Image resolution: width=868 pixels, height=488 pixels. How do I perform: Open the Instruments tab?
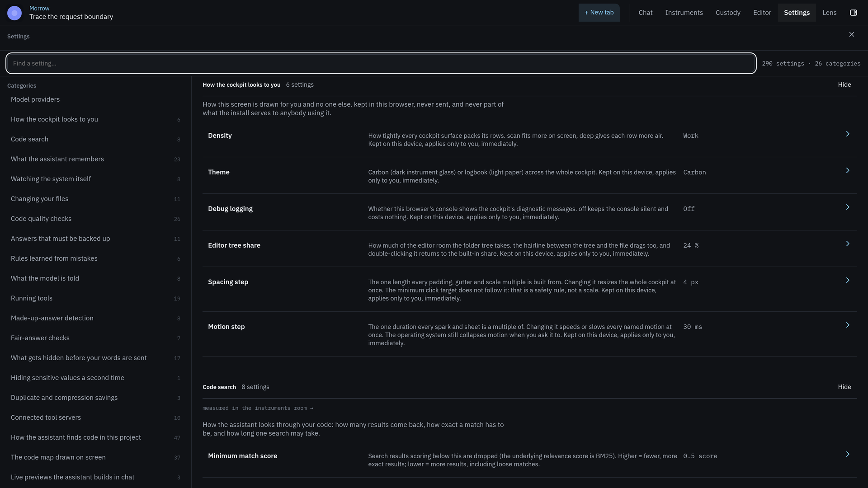[x=684, y=13]
